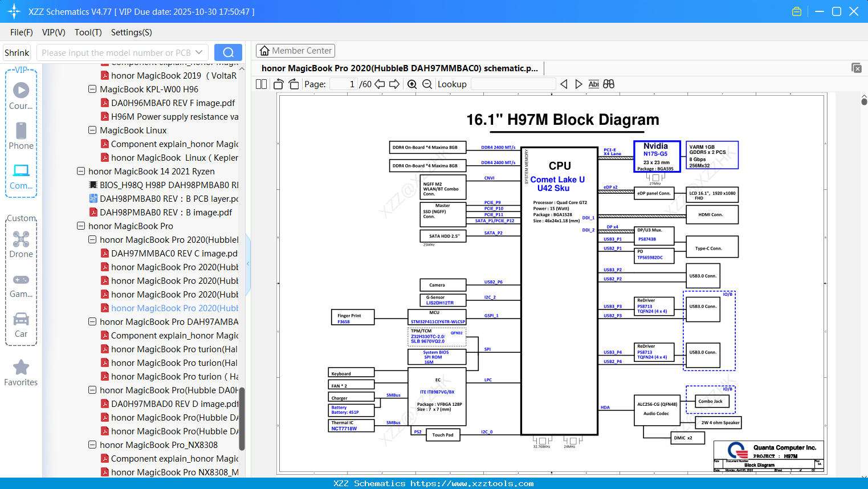Zoom in on the schematic
This screenshot has height=489, width=868.
tap(412, 84)
